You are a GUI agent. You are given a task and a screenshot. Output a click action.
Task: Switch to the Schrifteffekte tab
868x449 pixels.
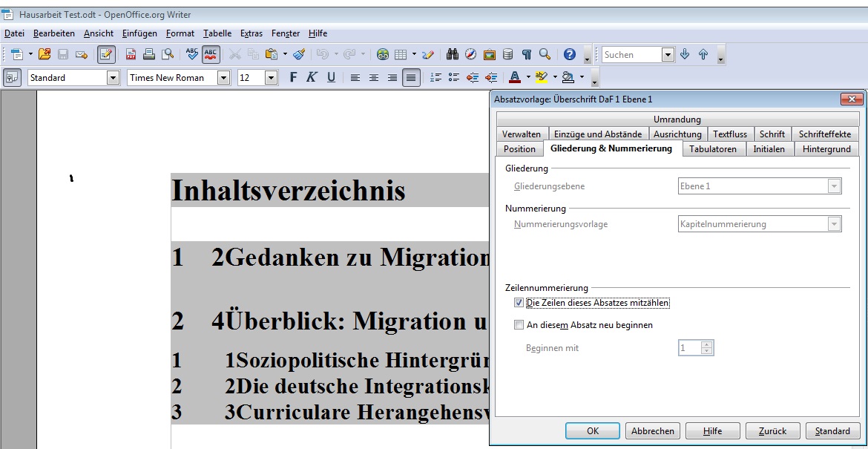[826, 134]
